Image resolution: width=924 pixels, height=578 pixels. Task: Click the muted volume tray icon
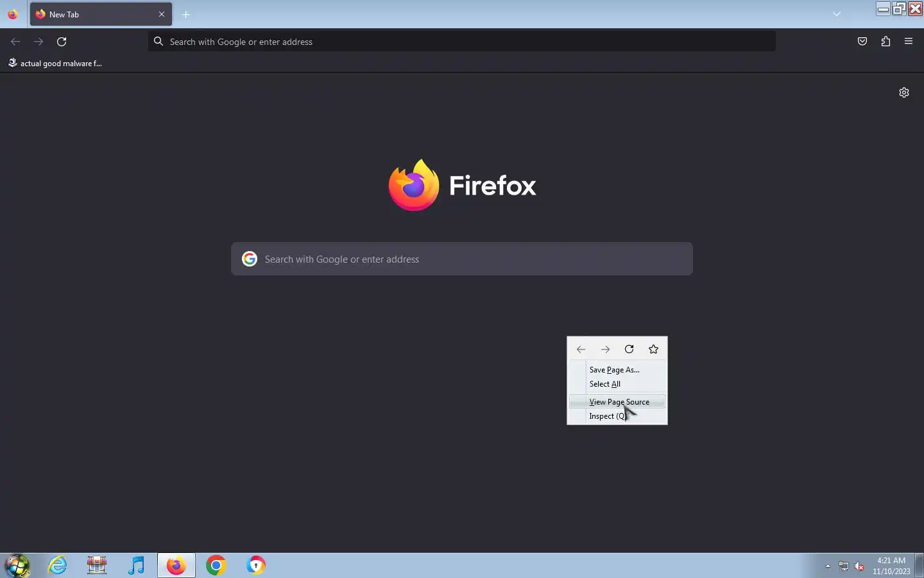pos(860,566)
